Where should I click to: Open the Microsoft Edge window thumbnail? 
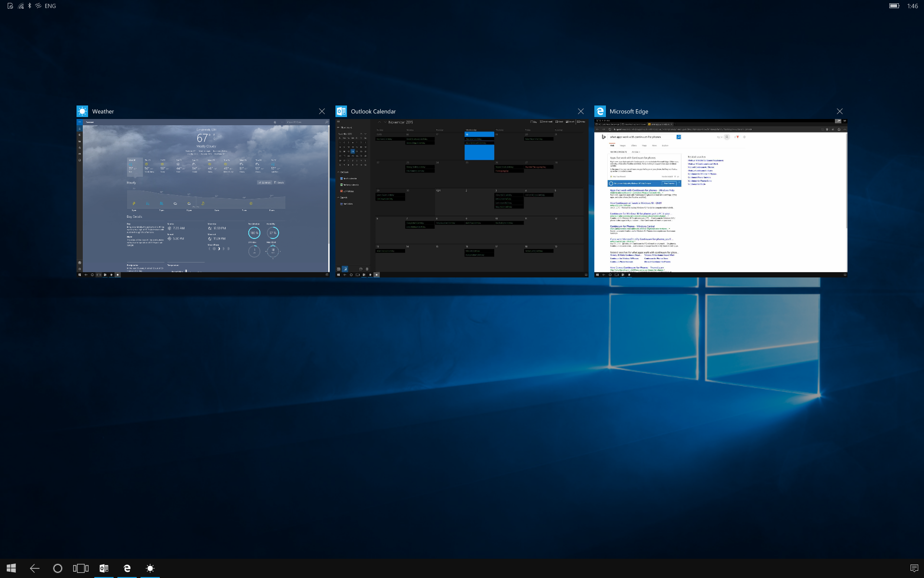(x=721, y=198)
